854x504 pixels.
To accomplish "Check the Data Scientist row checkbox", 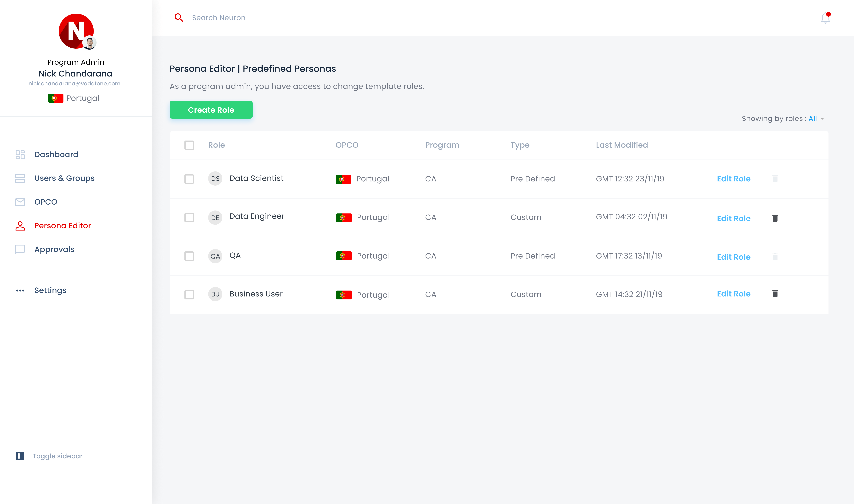I will click(189, 179).
